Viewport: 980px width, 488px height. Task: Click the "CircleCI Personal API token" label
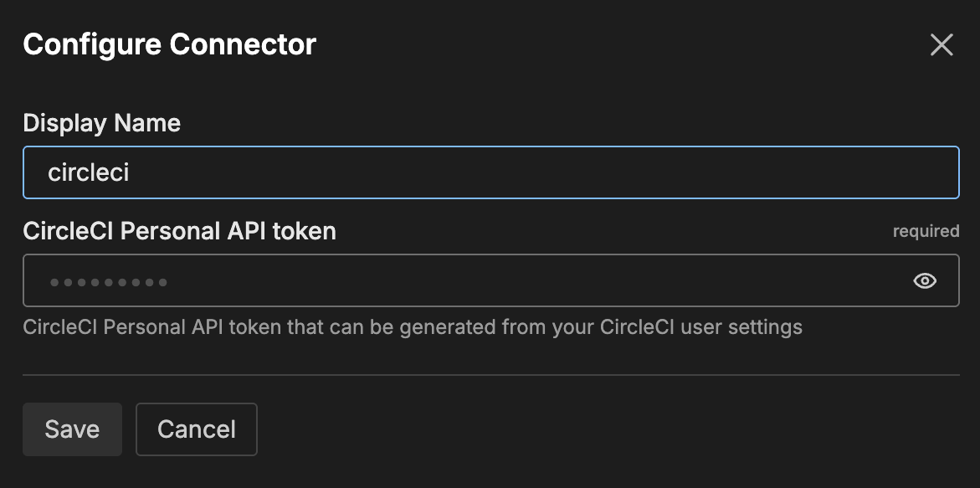tap(179, 231)
